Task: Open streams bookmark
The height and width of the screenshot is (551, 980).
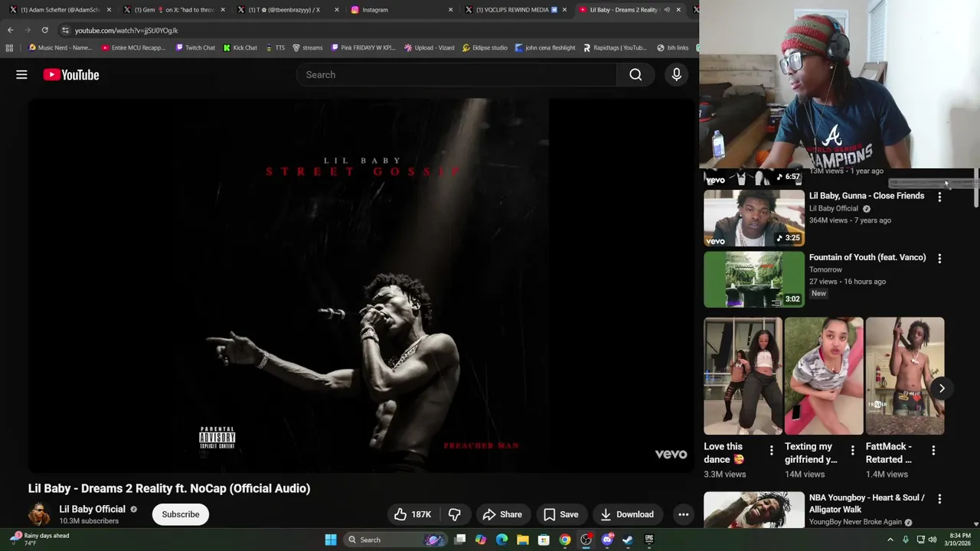Action: click(308, 47)
